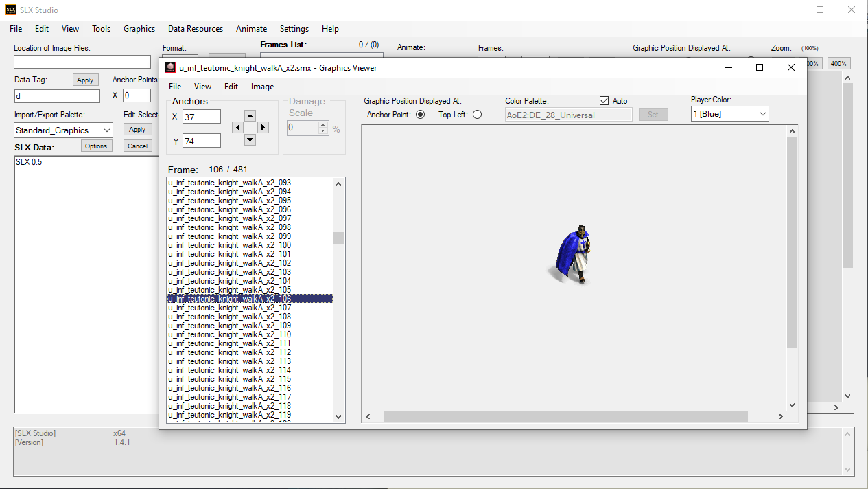Click the Teutonic Knight sprite in viewer
This screenshot has width=868, height=489.
[x=571, y=254]
